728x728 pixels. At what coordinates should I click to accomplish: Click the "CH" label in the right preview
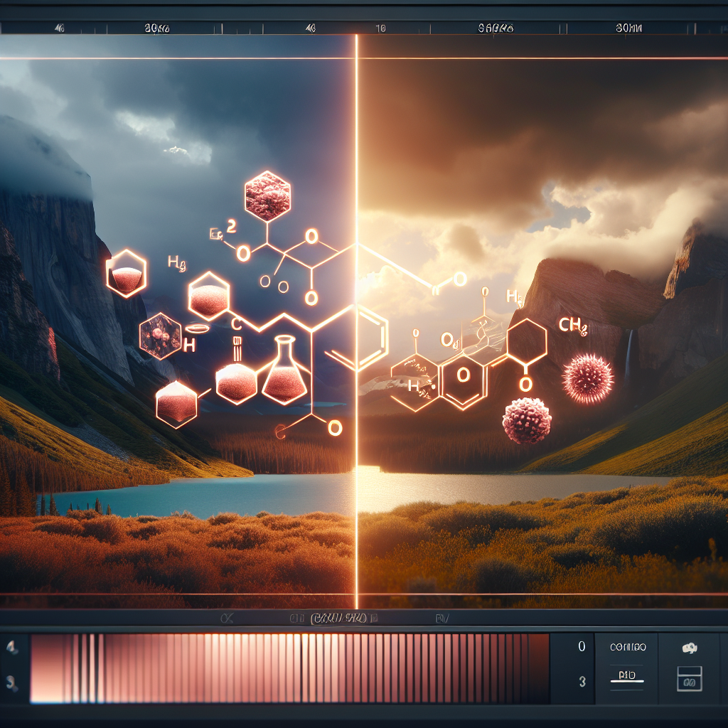[573, 325]
